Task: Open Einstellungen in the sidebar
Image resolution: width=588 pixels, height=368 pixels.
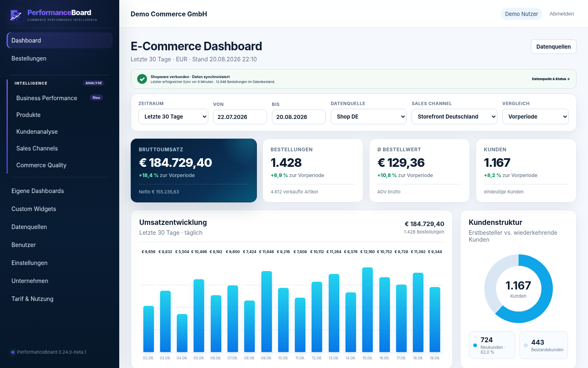Action: point(60,263)
